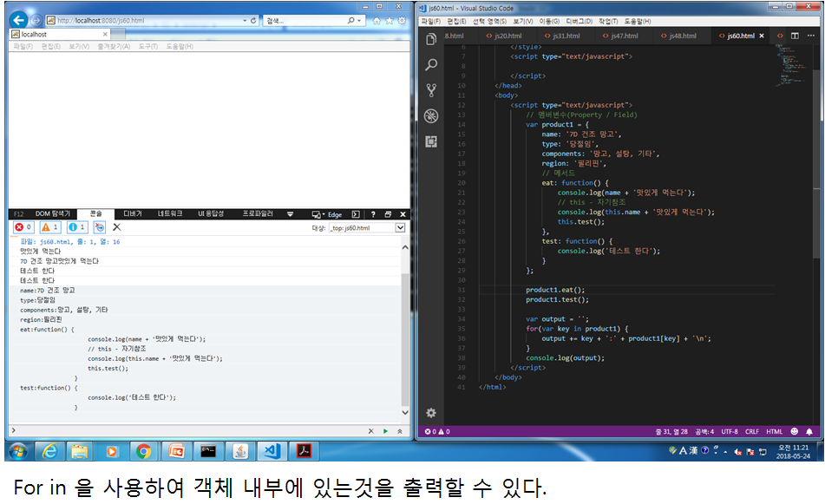Open VS Code notifications bell
Viewport: 825px width, 504px height.
click(x=809, y=431)
